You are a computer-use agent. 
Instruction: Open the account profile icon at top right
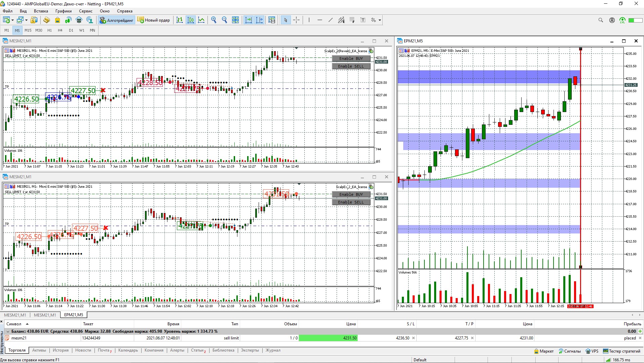(612, 20)
